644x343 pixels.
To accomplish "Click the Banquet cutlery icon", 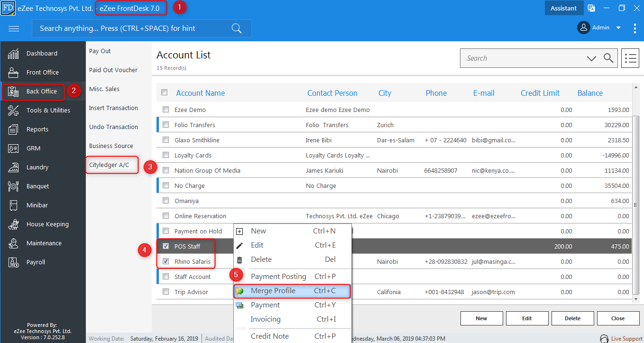I will [x=13, y=186].
